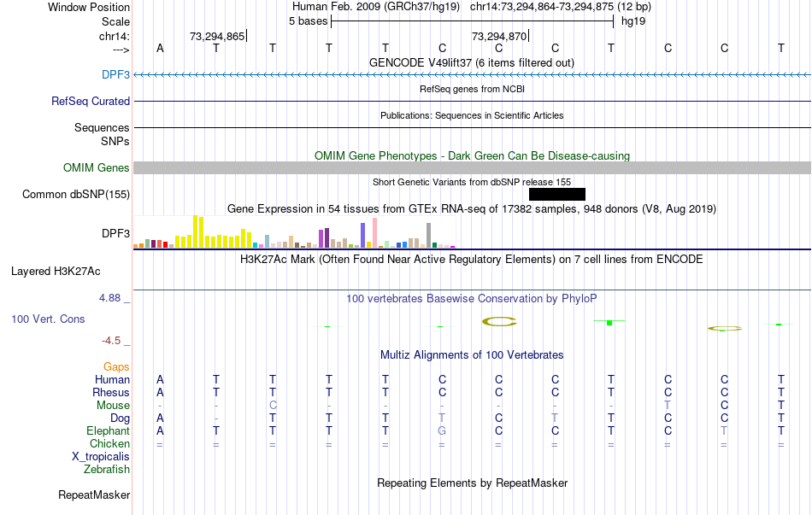Click the 73,294,870 position marker
The image size is (812, 515).
(500, 36)
